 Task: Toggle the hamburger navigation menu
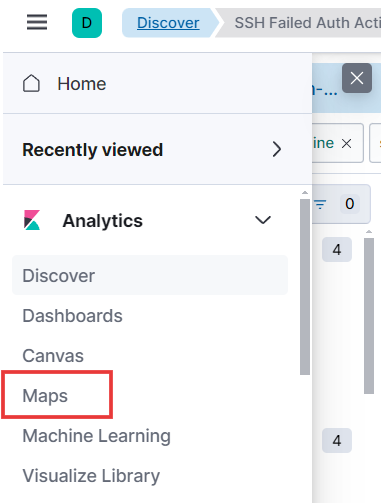[x=37, y=22]
